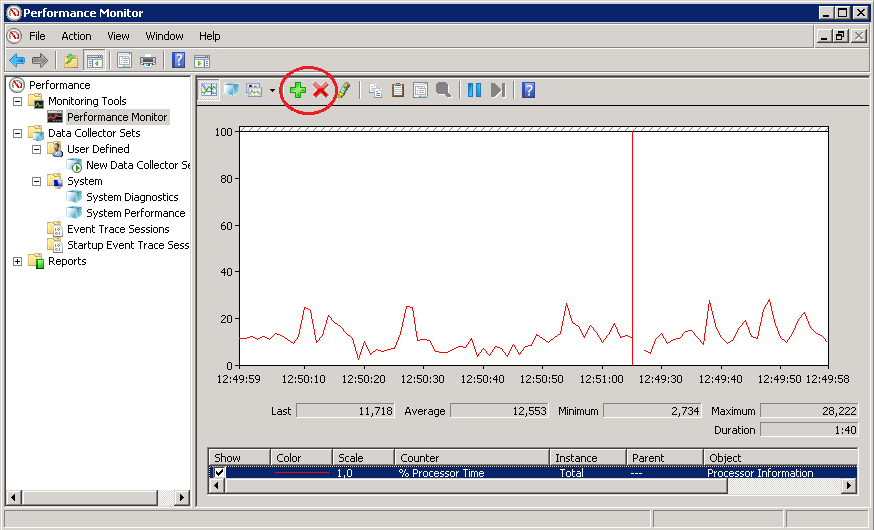Toggle Show/Hide Console Tree button

pos(94,60)
